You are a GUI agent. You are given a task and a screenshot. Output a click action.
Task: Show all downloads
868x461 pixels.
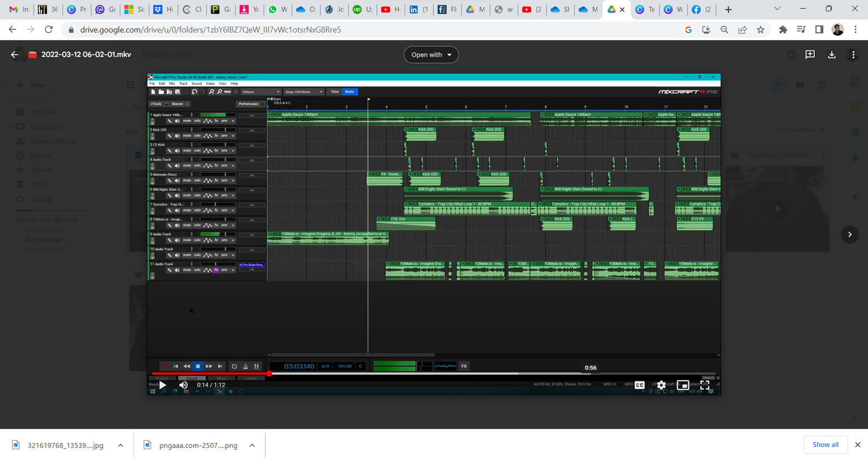tap(825, 445)
